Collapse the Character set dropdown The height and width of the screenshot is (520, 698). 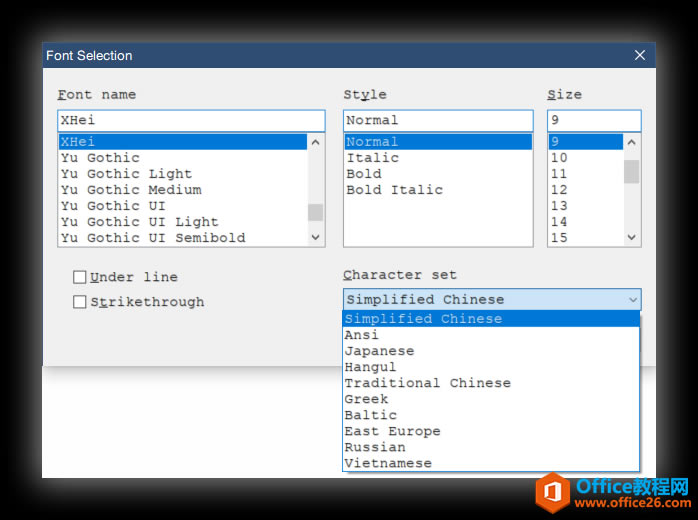click(x=632, y=300)
